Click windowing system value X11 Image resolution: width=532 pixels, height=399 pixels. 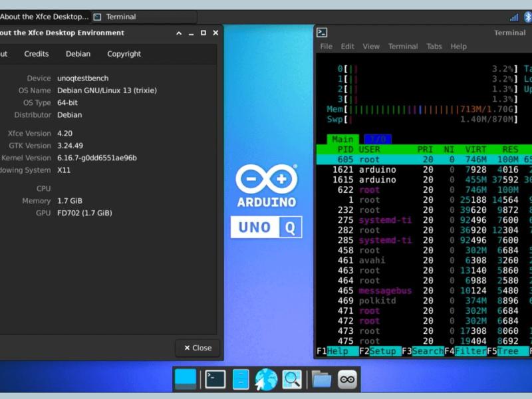pyautogui.click(x=64, y=170)
